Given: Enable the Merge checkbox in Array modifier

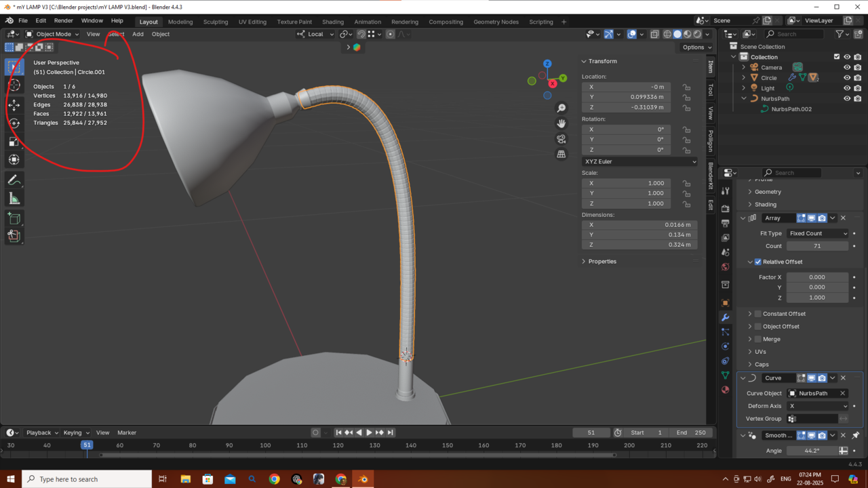Looking at the screenshot, I should [758, 339].
